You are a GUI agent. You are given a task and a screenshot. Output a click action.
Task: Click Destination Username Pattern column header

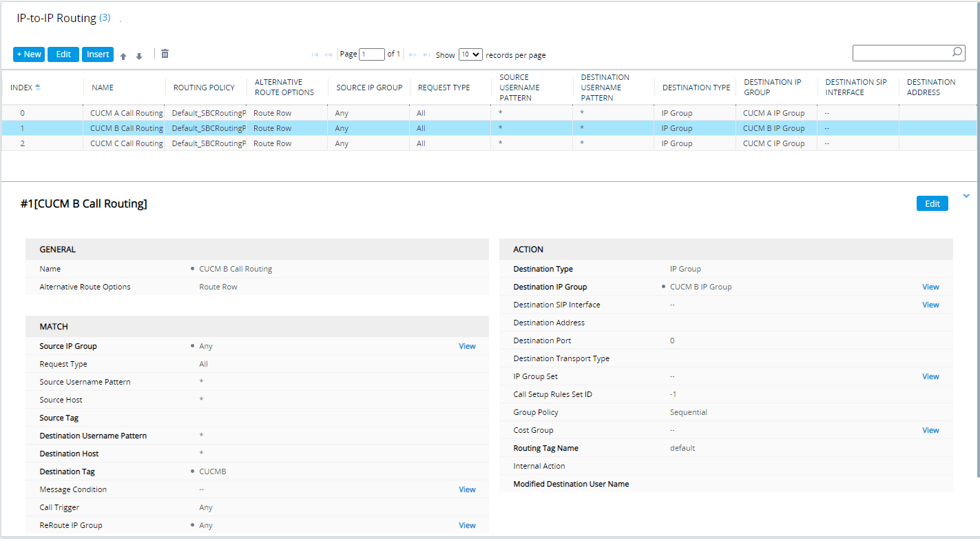605,87
